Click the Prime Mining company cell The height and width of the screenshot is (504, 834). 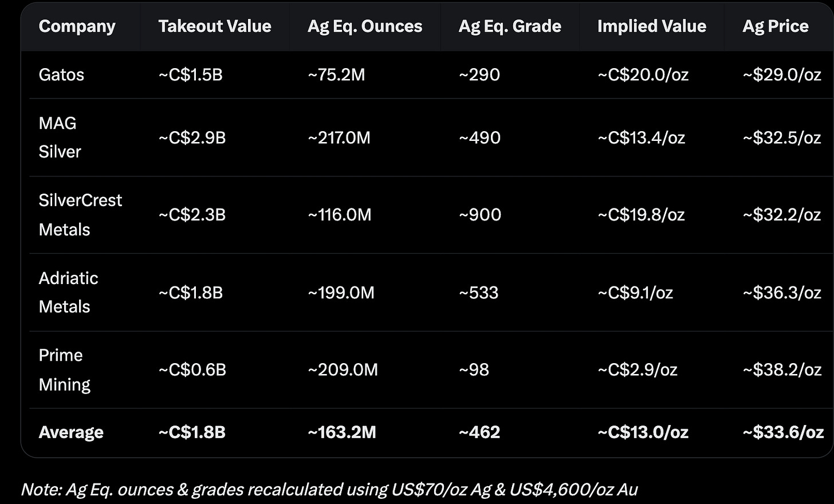[64, 369]
